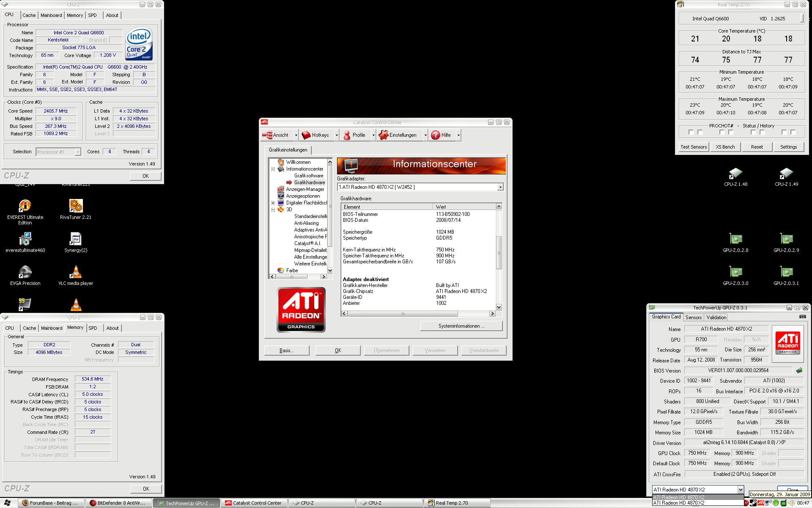Switch to the Mainboard tab in CPU-Z
Image resolution: width=812 pixels, height=508 pixels.
coord(51,15)
